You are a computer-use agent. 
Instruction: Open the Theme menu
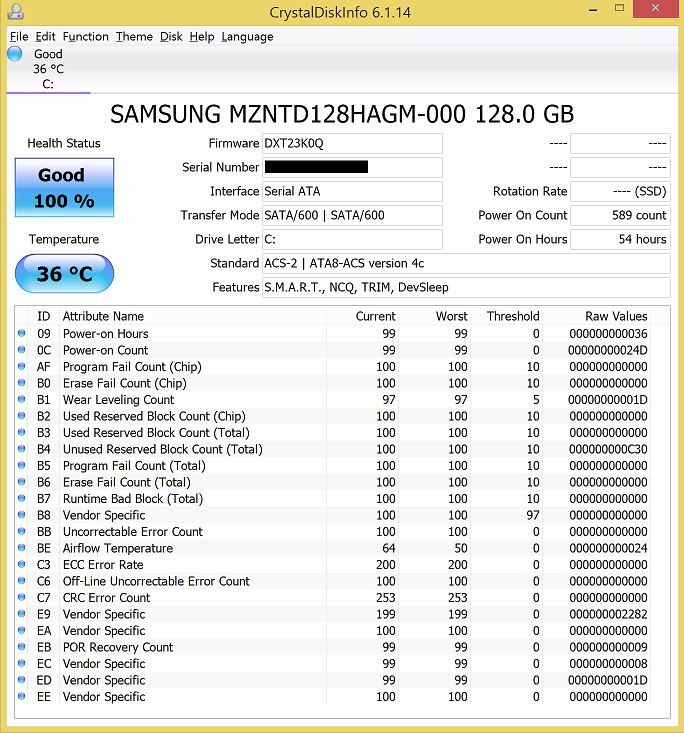134,36
